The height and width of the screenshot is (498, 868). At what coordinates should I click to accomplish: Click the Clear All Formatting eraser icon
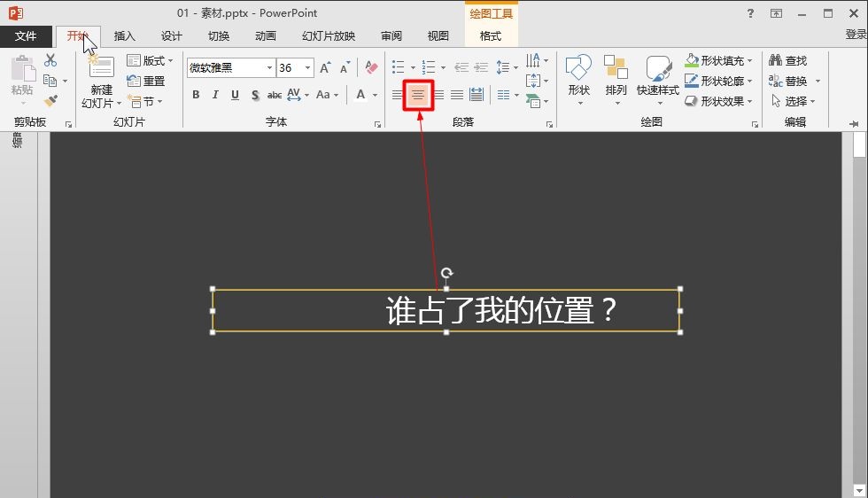click(369, 68)
